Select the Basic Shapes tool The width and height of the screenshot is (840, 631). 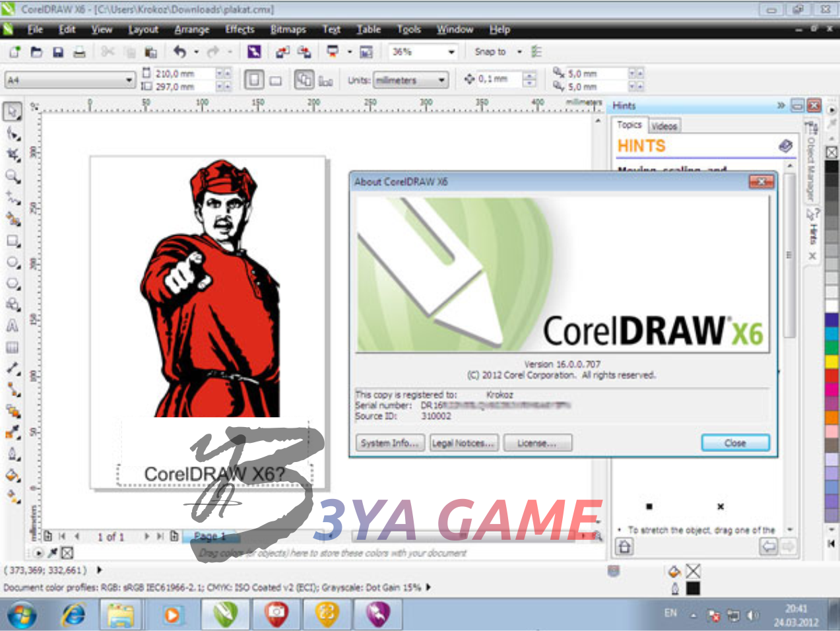[13, 304]
